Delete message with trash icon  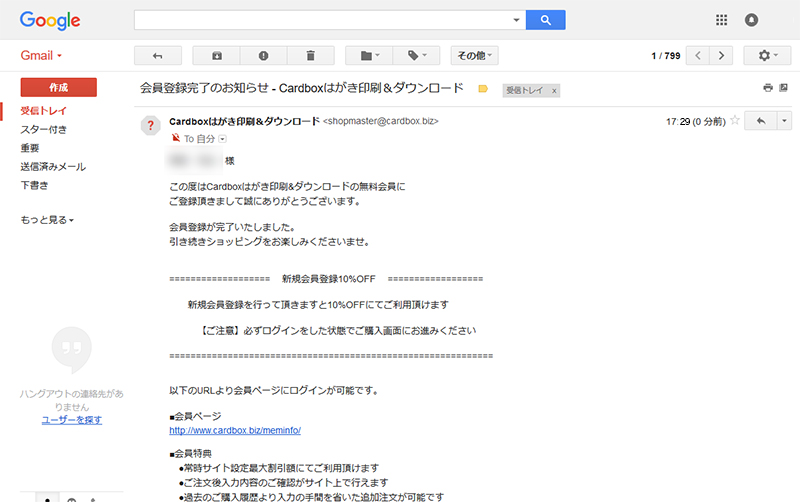click(310, 56)
